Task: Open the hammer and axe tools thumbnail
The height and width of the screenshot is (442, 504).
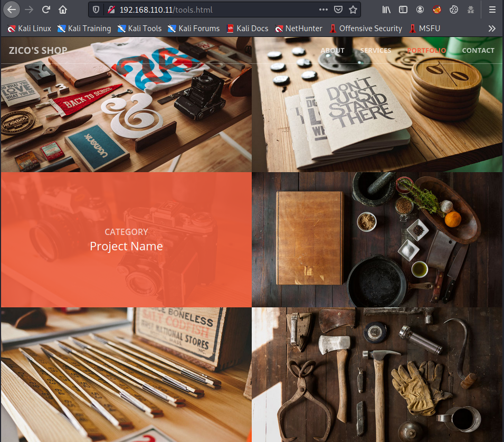Action: pyautogui.click(x=377, y=374)
